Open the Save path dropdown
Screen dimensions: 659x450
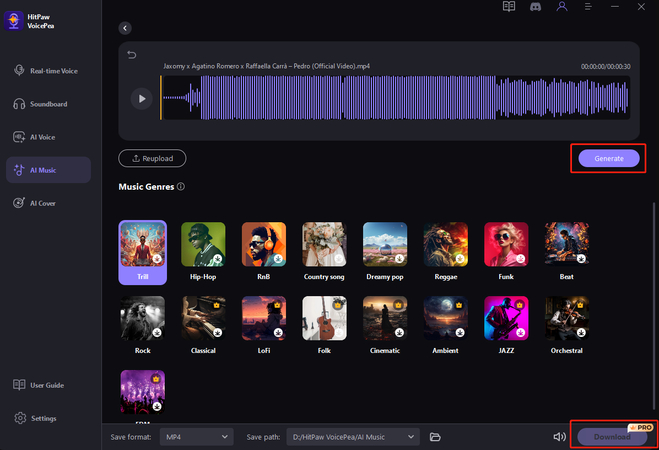pos(351,437)
